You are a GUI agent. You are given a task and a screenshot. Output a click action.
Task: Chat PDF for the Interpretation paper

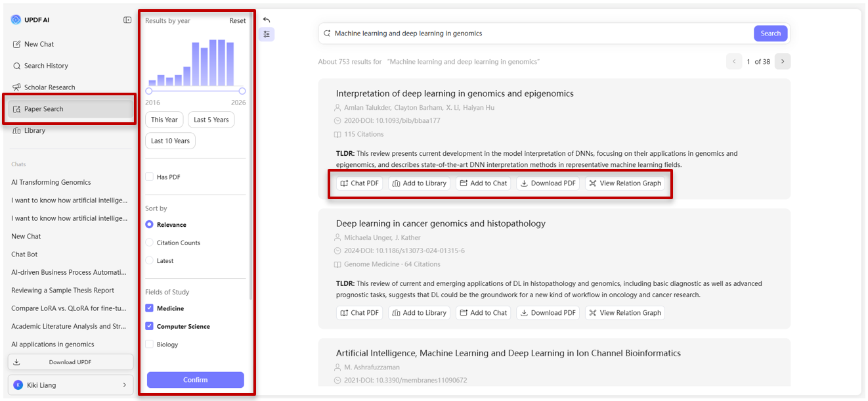tap(360, 183)
